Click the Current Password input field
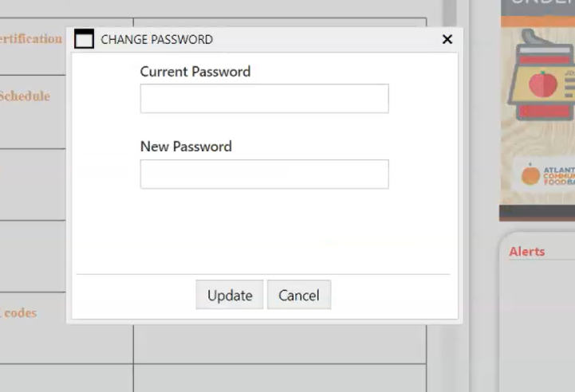 (x=264, y=99)
